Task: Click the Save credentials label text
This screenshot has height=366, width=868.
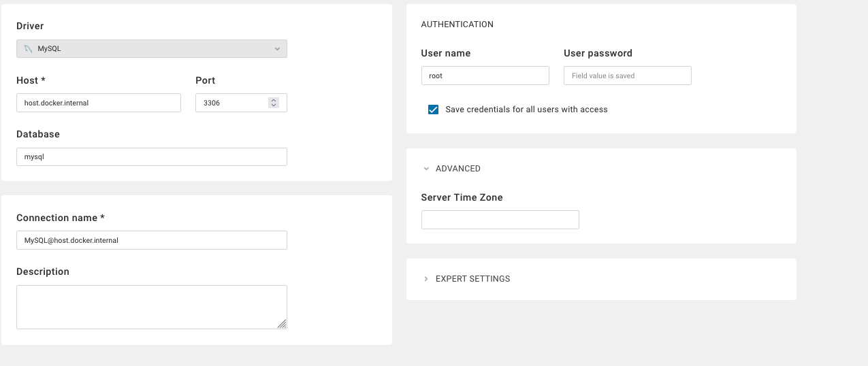Action: point(527,110)
